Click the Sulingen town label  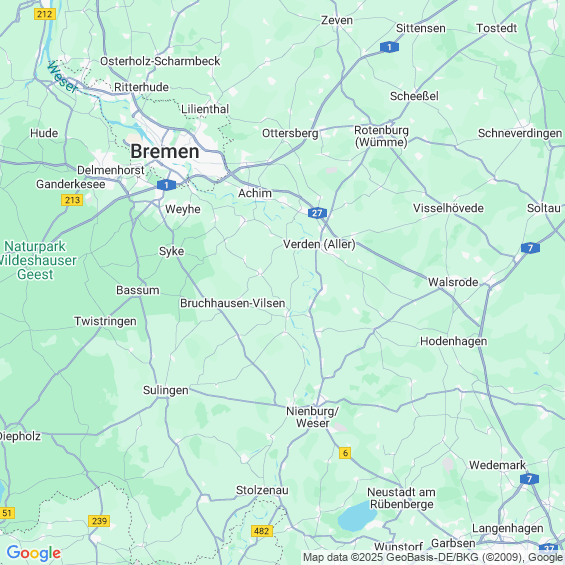coord(166,390)
